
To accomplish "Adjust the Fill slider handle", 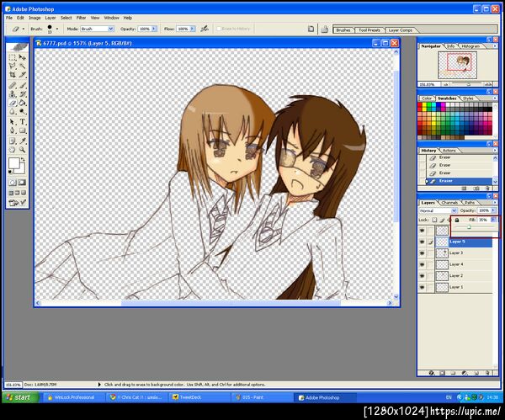I will 469,227.
